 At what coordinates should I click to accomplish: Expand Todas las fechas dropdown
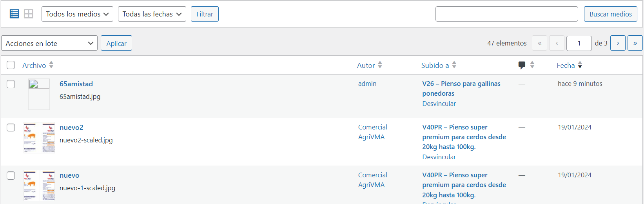[x=152, y=14]
